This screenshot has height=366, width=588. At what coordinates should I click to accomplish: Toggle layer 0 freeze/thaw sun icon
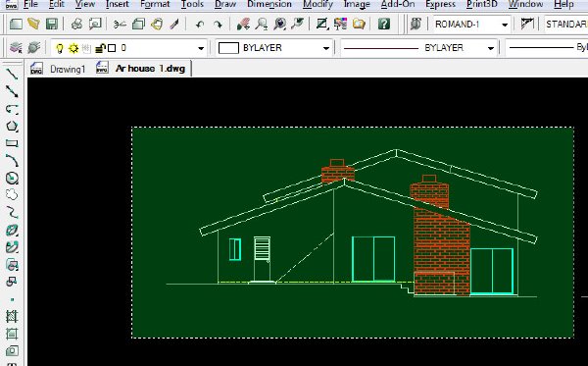coord(73,48)
